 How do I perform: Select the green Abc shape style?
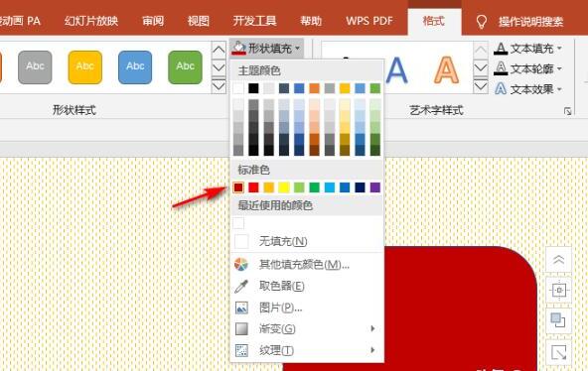click(x=186, y=67)
